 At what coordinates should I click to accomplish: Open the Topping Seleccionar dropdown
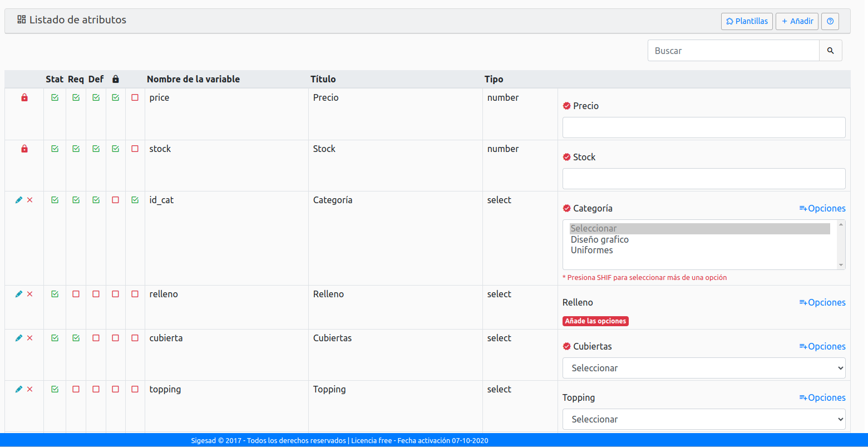click(704, 419)
